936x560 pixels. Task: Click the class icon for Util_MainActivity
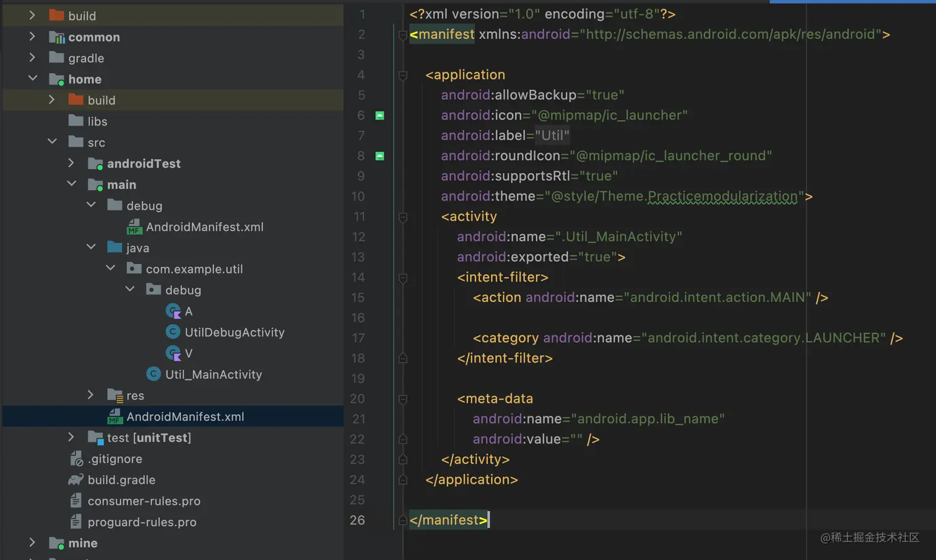click(154, 374)
